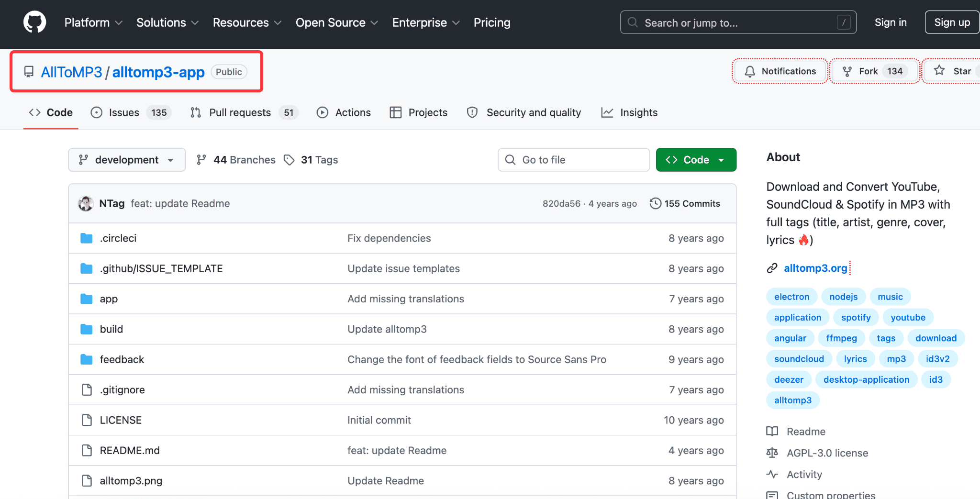Expand the Resources menu
This screenshot has width=980, height=499.
[247, 22]
